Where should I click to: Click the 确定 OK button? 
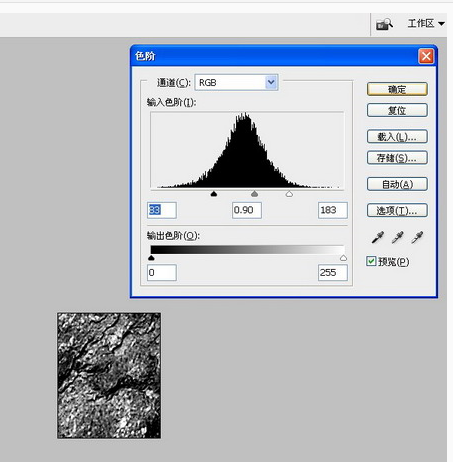pos(397,89)
